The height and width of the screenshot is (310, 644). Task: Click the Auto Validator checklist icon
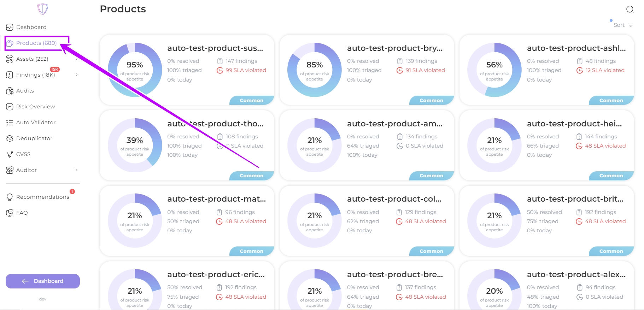tap(10, 123)
